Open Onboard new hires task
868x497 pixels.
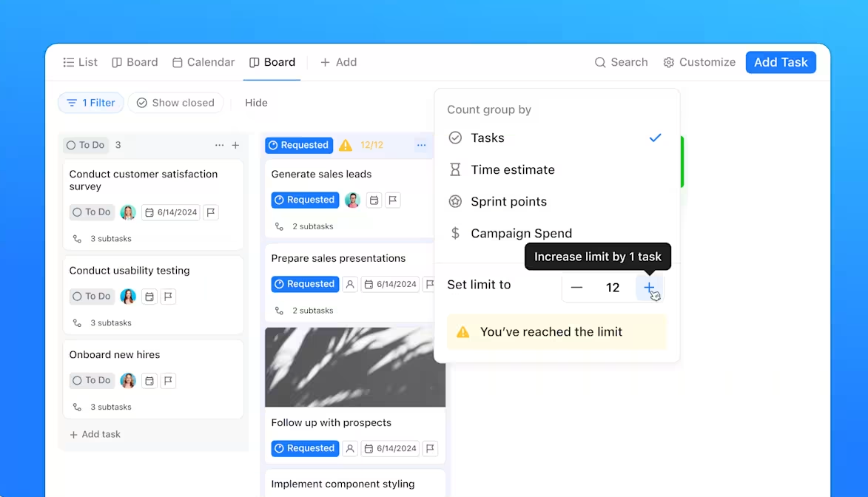tap(115, 355)
